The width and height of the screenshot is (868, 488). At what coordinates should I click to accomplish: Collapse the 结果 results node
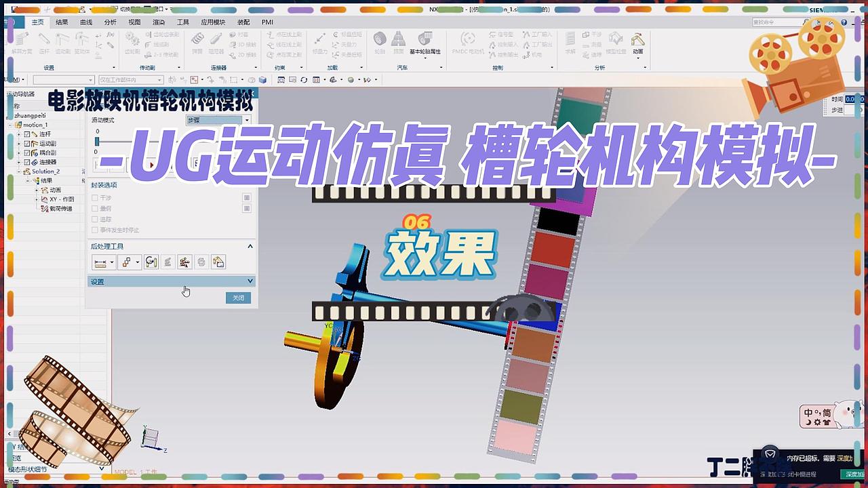27,181
